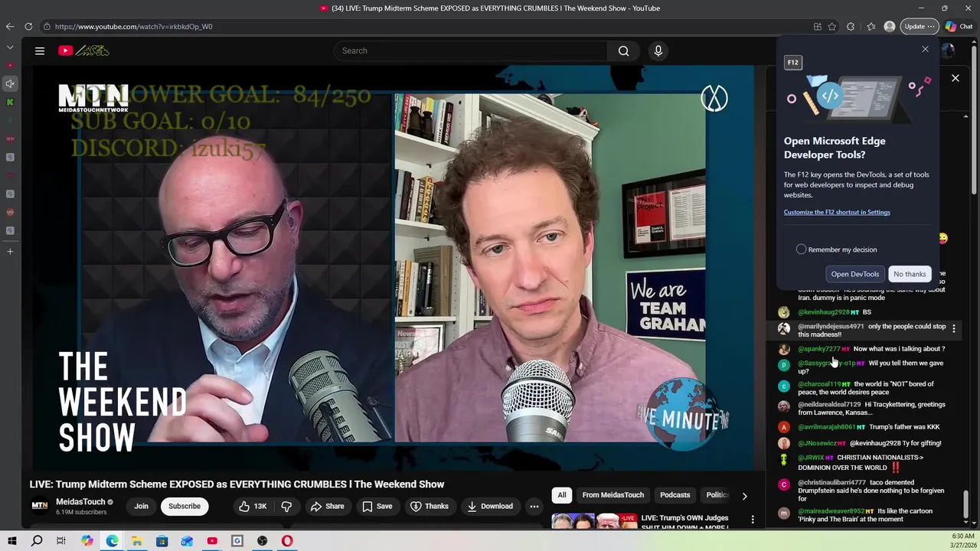Viewport: 980px width, 551px height.
Task: Click the Download button
Action: (489, 506)
